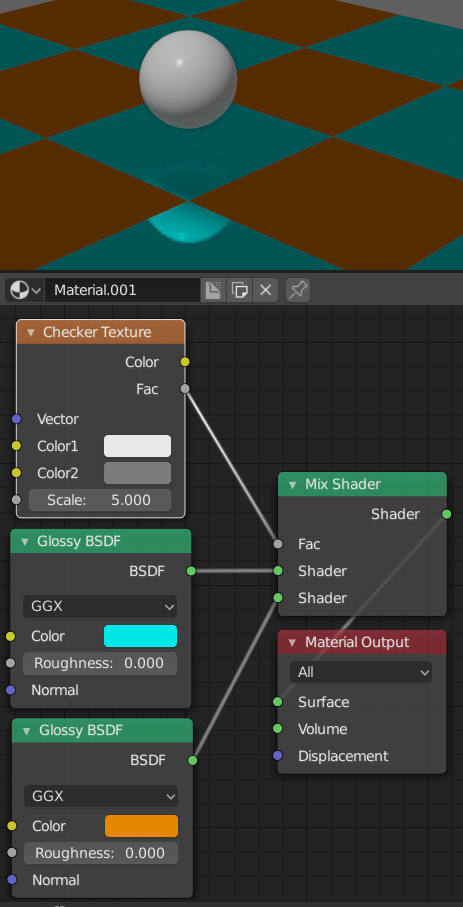463x907 pixels.
Task: Click the cyan Glossy color swatch
Action: pyautogui.click(x=140, y=636)
